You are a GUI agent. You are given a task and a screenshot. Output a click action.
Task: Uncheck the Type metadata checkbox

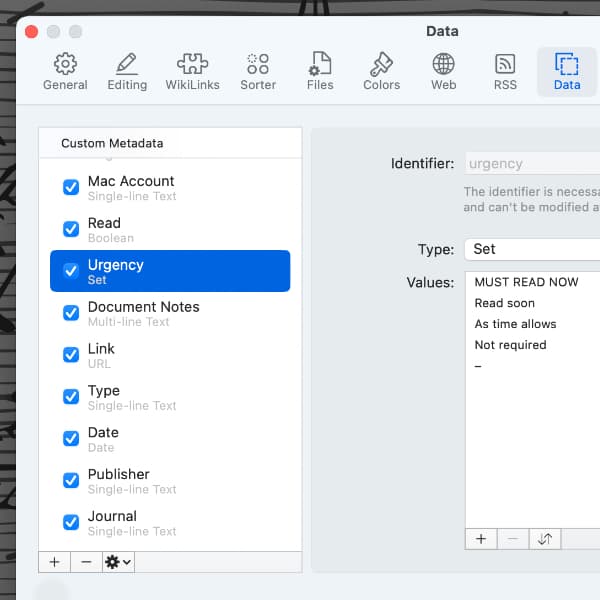click(x=71, y=396)
